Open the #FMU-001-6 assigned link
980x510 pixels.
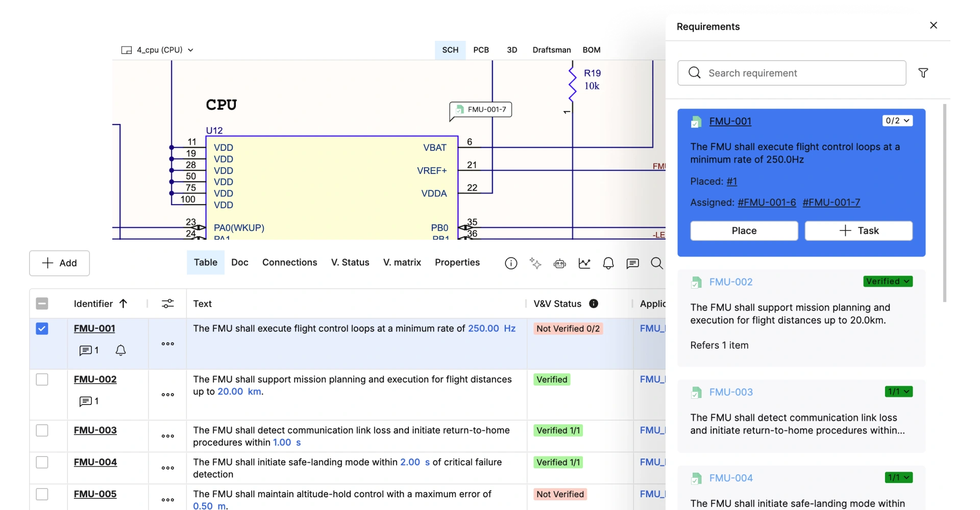[x=767, y=202]
